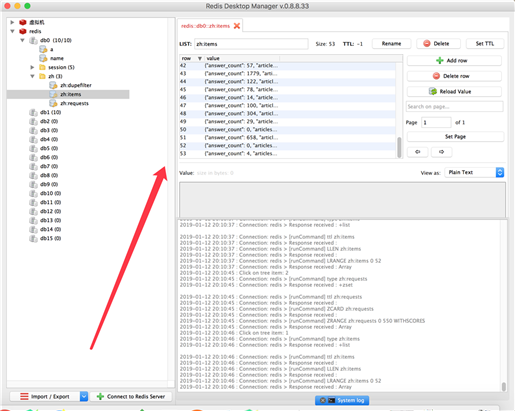Open the Import / Export dropdown arrow
This screenshot has height=411, width=515.
pos(84,396)
